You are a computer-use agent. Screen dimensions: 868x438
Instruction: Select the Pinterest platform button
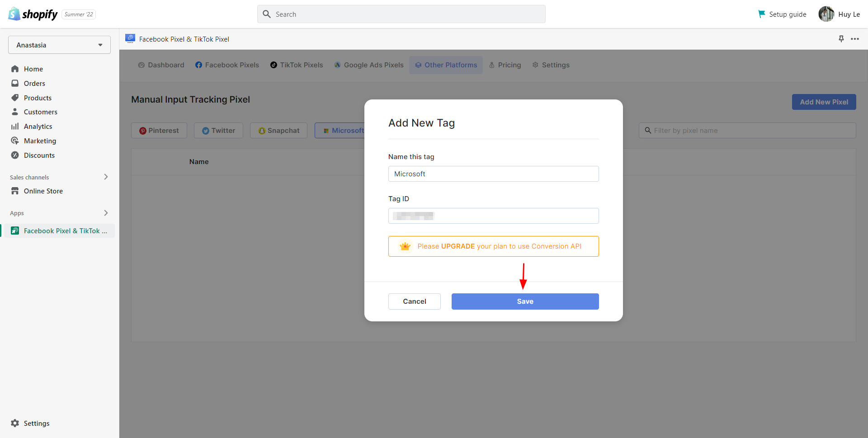coord(159,130)
